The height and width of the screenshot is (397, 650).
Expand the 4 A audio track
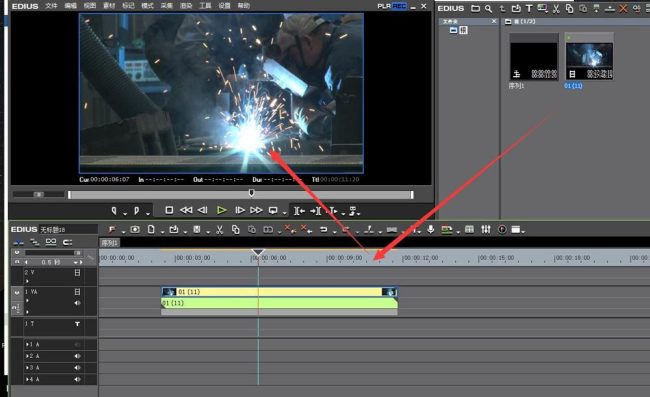point(27,379)
